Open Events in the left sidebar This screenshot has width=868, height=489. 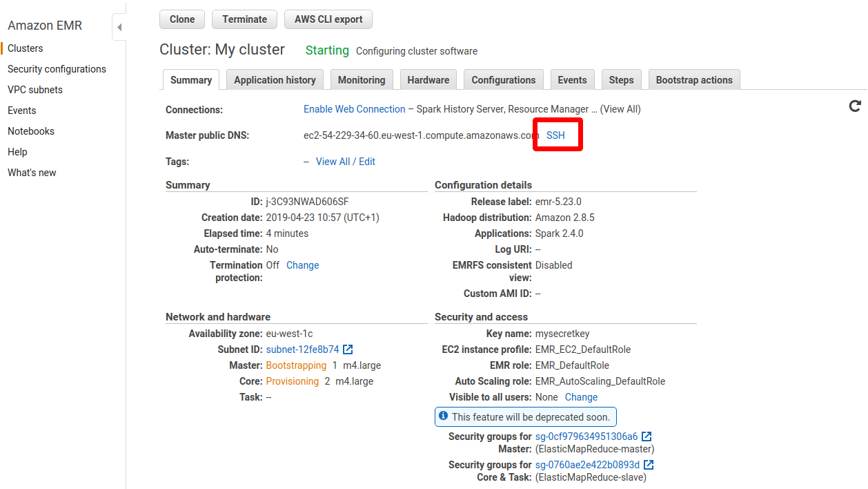(x=22, y=111)
